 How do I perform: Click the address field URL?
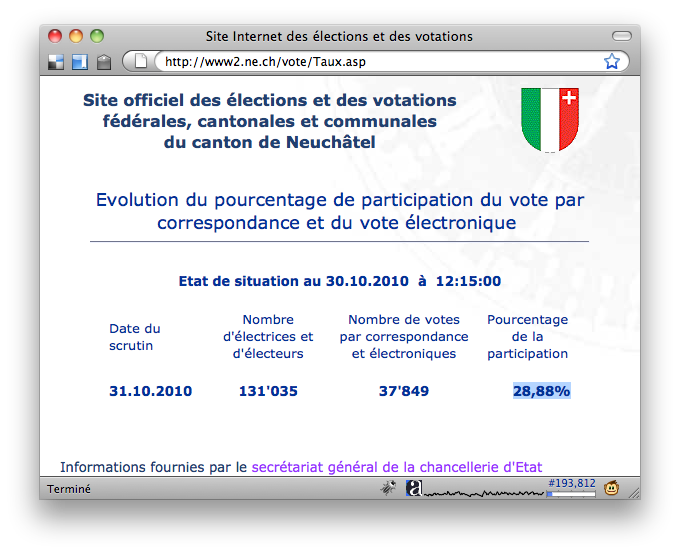click(x=265, y=62)
